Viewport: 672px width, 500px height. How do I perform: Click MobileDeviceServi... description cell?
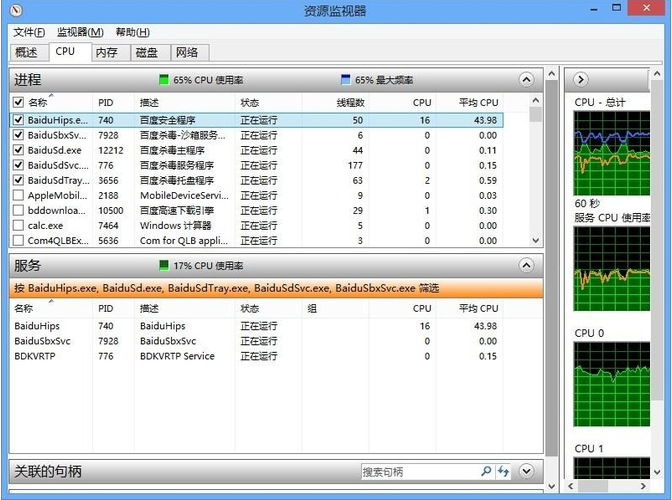(x=184, y=195)
